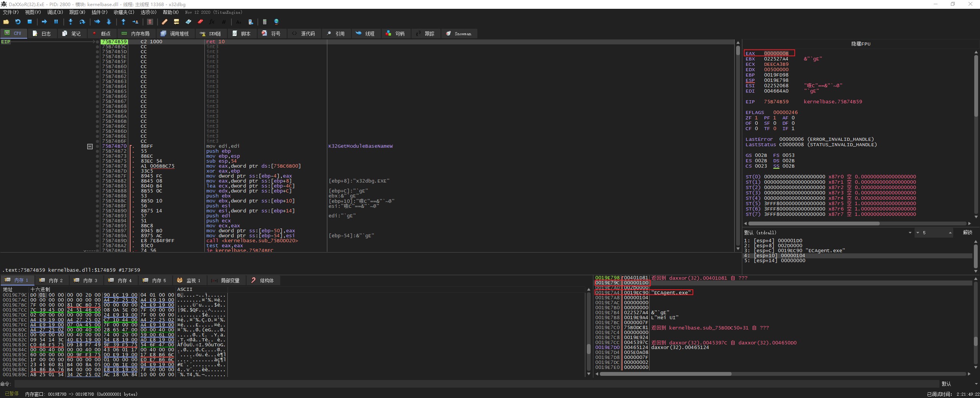Click the Step Over toolbar icon

click(82, 22)
